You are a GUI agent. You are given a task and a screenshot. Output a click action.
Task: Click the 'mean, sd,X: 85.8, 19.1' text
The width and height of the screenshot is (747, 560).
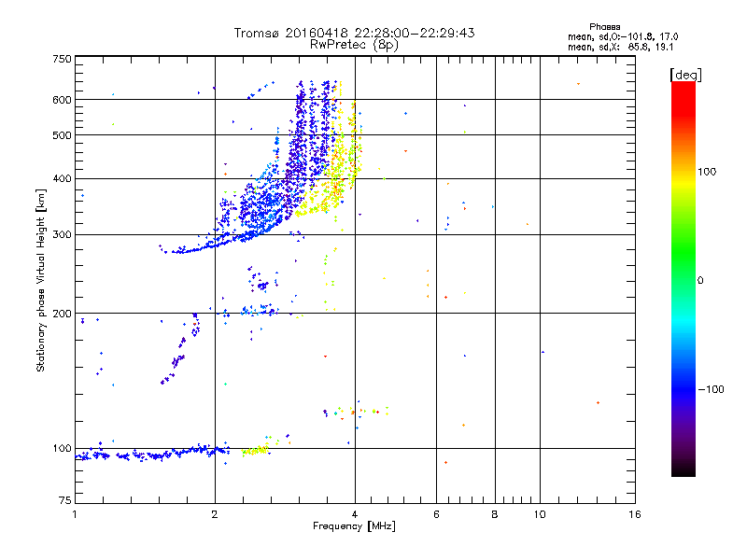[620, 48]
